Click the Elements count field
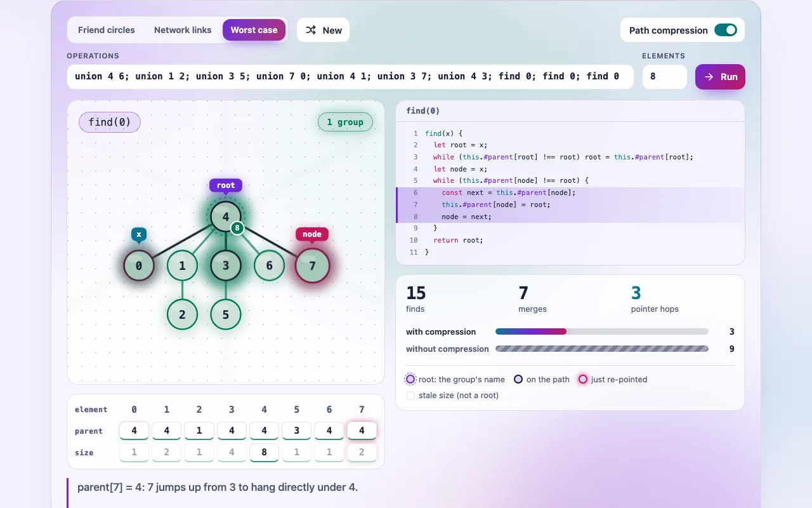The image size is (812, 508). 665,77
